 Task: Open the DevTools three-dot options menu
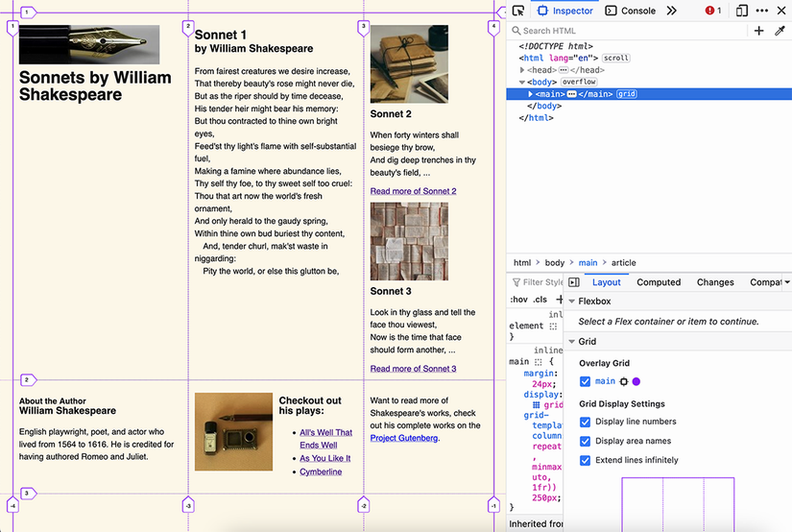[762, 11]
